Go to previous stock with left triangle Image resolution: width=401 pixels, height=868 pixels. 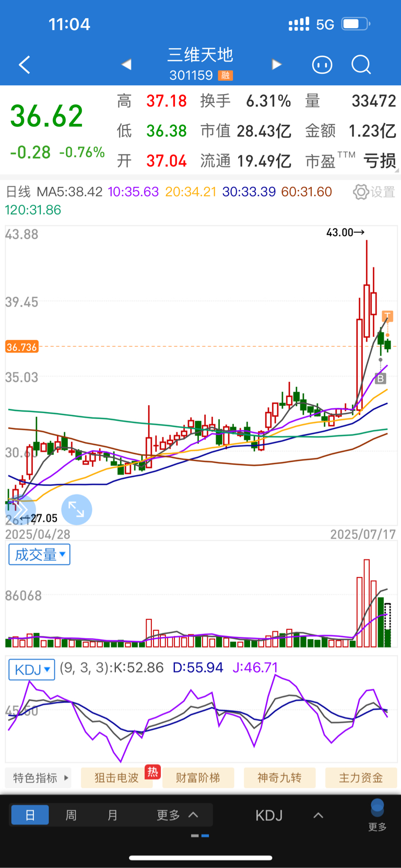click(126, 64)
